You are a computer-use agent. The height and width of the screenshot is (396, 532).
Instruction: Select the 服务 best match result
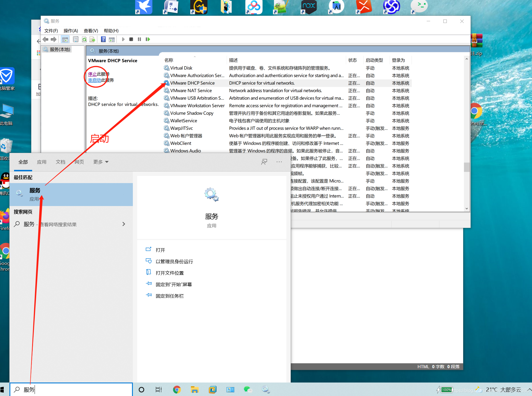[x=71, y=194]
